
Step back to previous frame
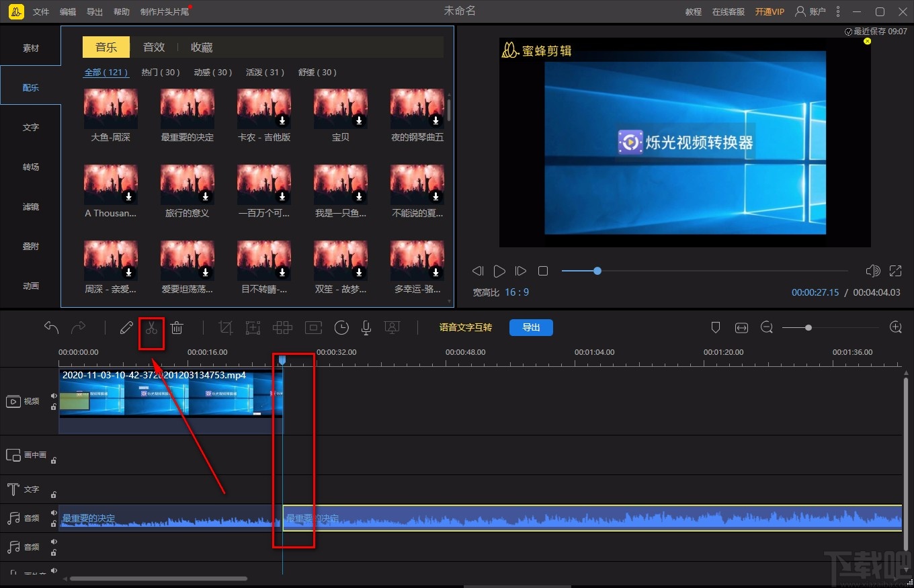[x=478, y=271]
